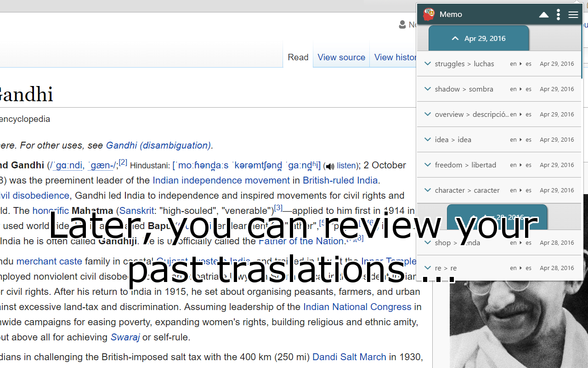The image size is (588, 368).
Task: Expand the 'shop > tienda' entry chevron
Action: point(428,242)
